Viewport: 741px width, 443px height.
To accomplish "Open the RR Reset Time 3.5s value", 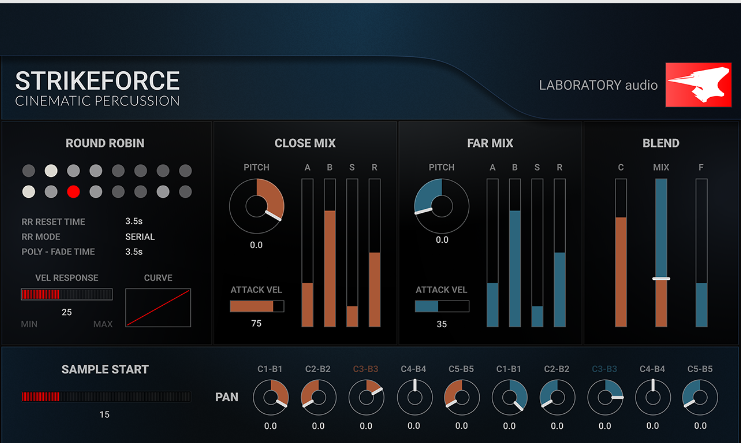I will click(x=134, y=221).
